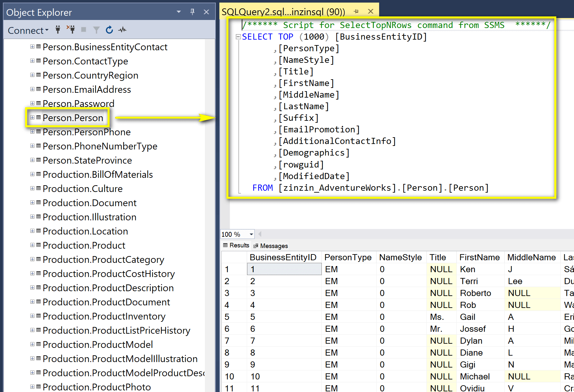574x392 pixels.
Task: Select results row header 7
Action: tap(234, 341)
